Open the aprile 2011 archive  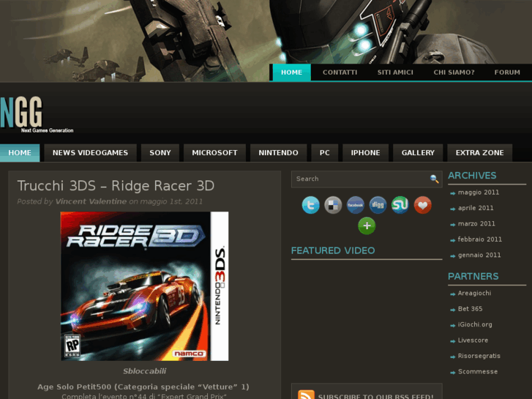click(476, 208)
